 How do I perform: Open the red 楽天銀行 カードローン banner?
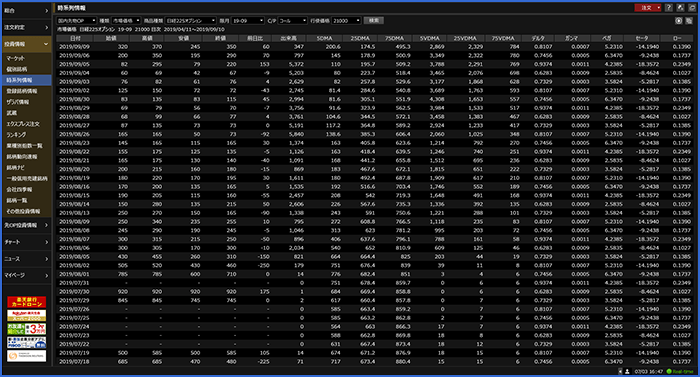click(x=26, y=302)
